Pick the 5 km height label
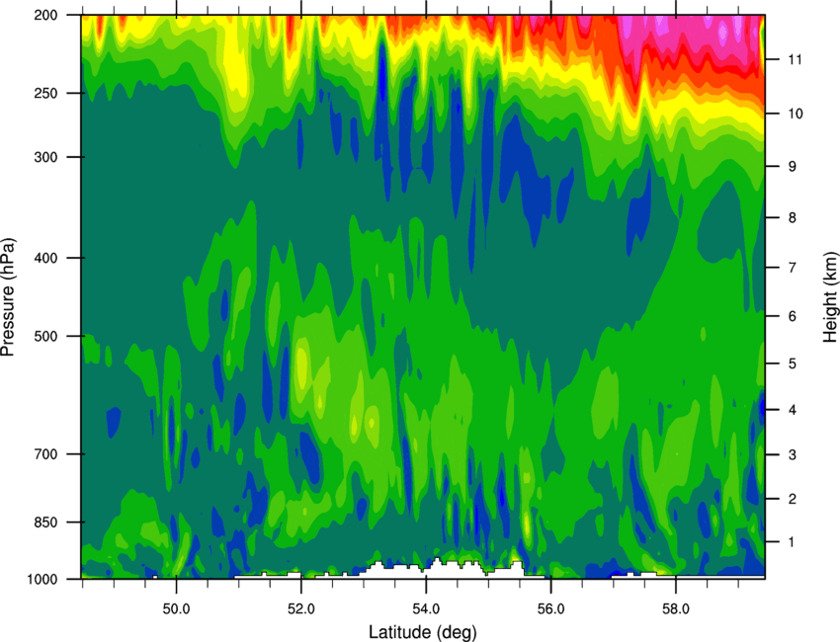840x642 pixels. [x=793, y=363]
